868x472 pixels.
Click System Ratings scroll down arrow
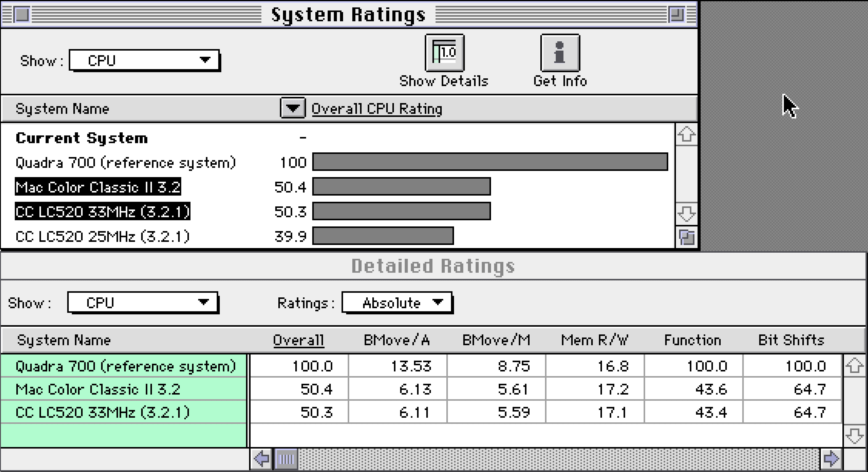686,214
